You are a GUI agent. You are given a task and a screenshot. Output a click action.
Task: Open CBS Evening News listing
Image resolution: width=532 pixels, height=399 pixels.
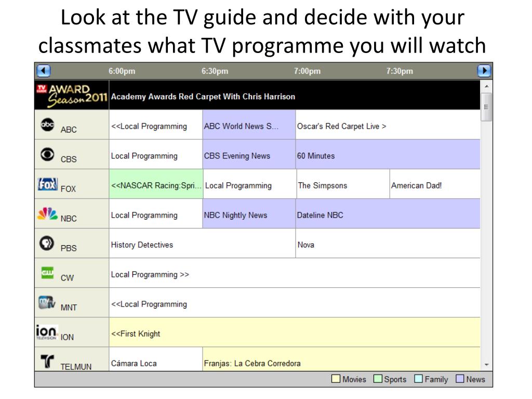[x=249, y=154]
